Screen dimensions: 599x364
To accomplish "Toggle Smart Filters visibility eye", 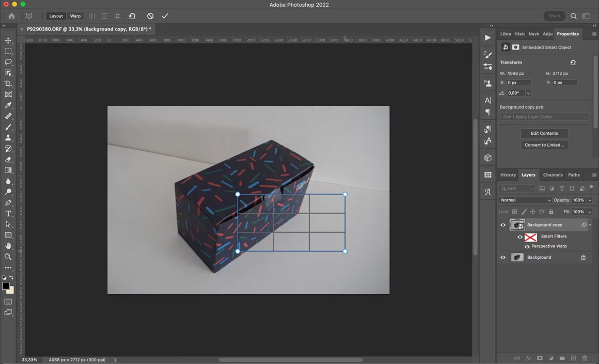I will (520, 237).
